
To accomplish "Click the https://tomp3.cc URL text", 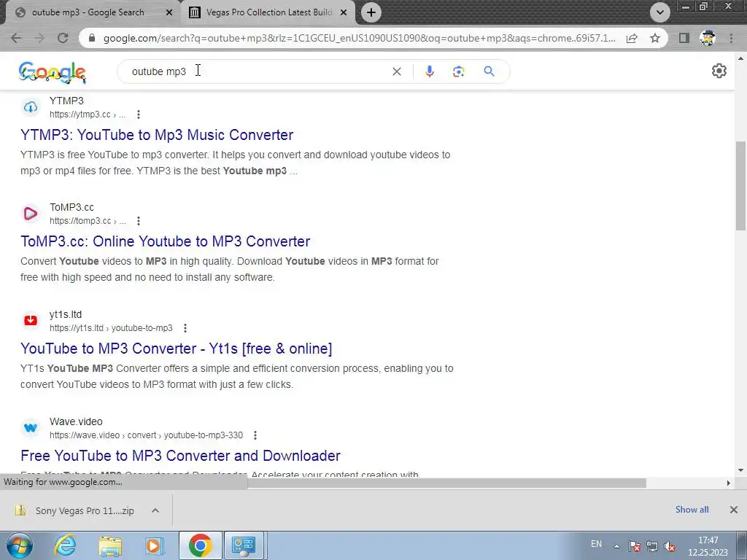I will click(88, 221).
